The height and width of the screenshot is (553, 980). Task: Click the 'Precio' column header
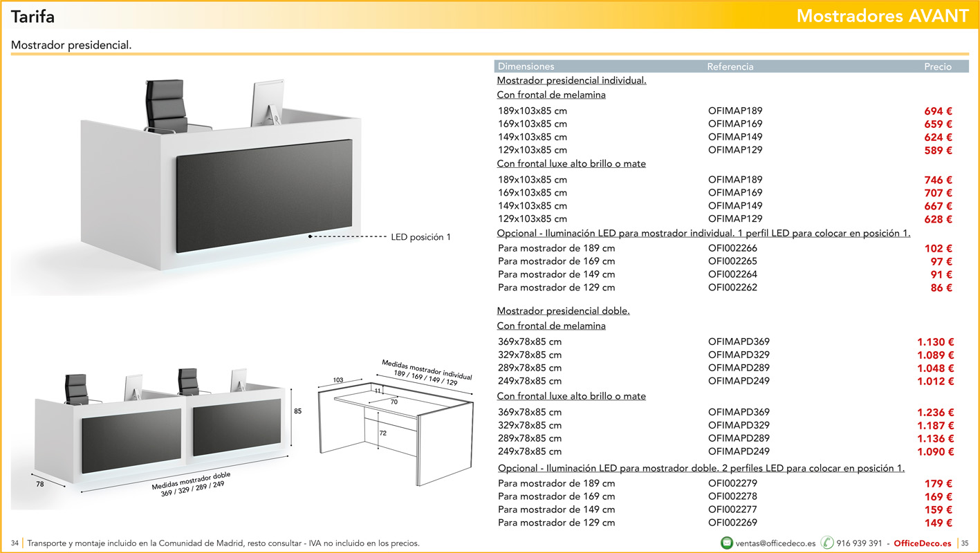point(938,66)
